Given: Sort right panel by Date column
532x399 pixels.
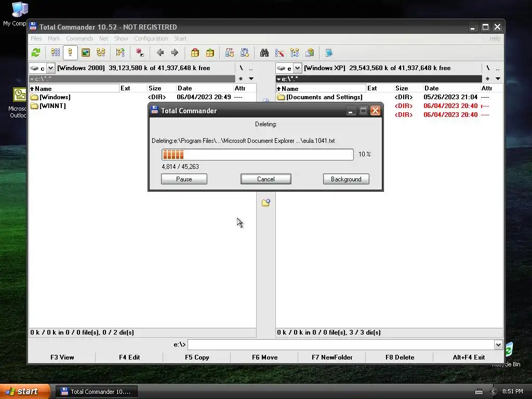Looking at the screenshot, I should [451, 88].
